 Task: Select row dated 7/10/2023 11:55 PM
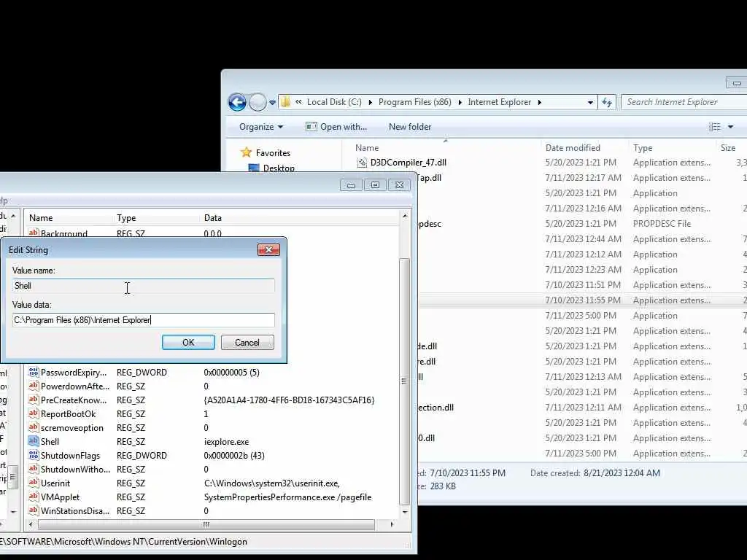(x=583, y=300)
